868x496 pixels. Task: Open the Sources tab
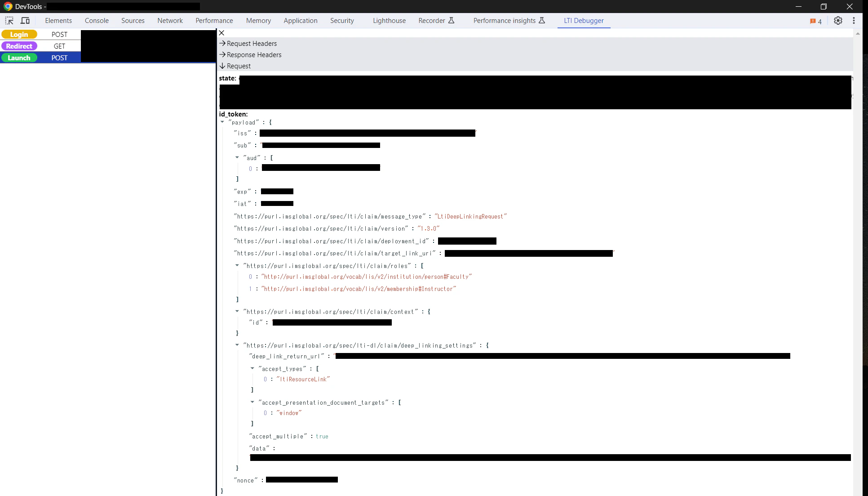[x=133, y=21]
